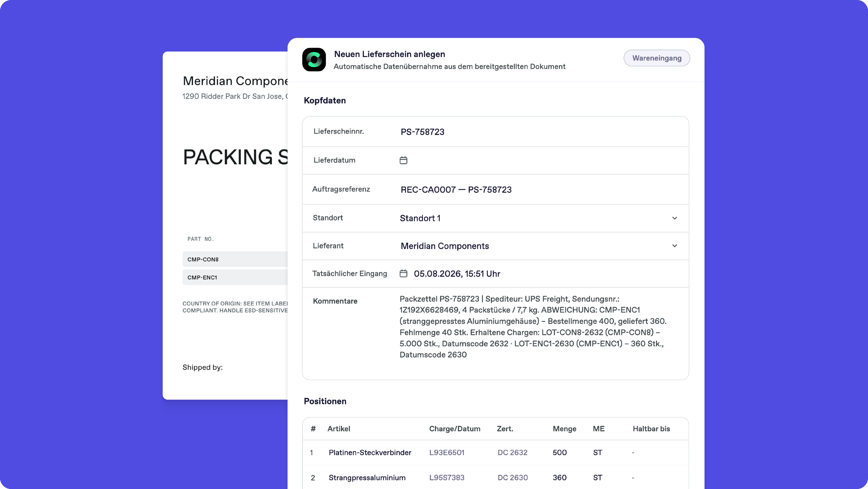Select the Strangpressaluminium row
The width and height of the screenshot is (868, 489).
(x=495, y=478)
